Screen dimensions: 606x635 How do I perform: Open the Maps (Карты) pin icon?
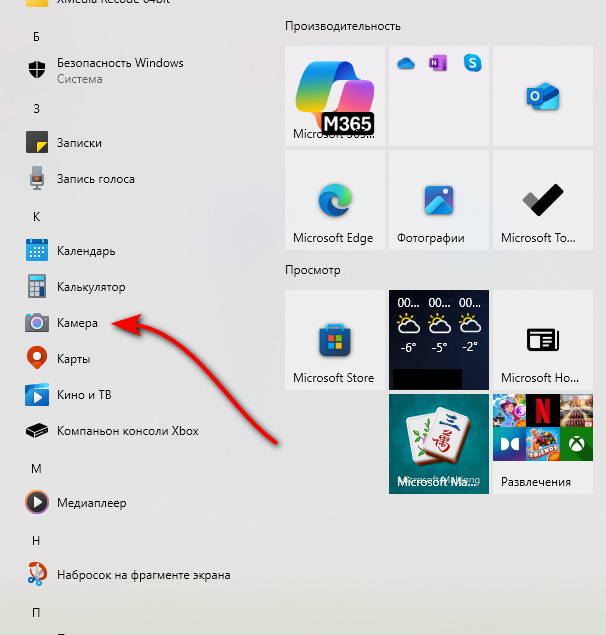pos(37,358)
